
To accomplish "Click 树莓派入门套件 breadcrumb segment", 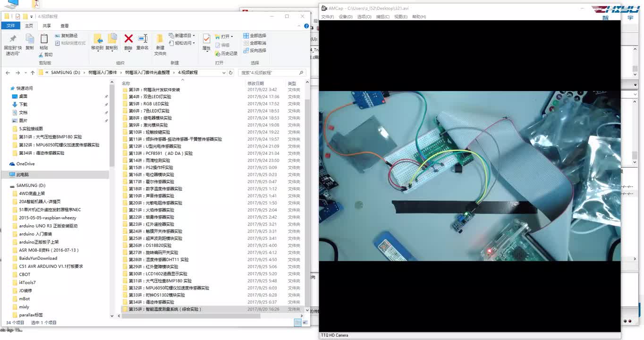I will 102,73.
